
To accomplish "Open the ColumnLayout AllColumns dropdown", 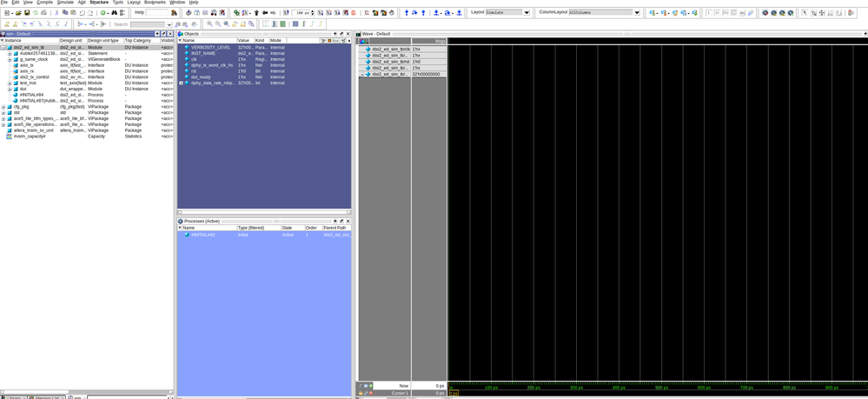I will [x=637, y=12].
